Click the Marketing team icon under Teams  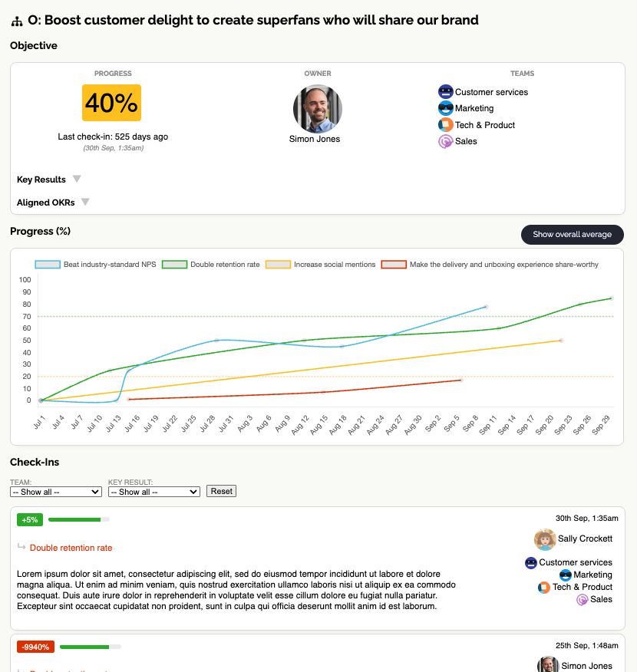[x=445, y=108]
